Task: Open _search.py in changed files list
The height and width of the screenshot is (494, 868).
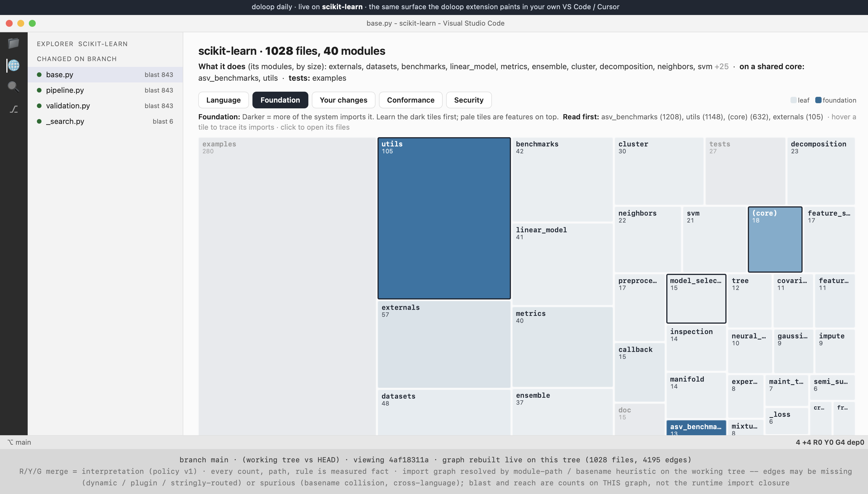Action: click(105, 121)
